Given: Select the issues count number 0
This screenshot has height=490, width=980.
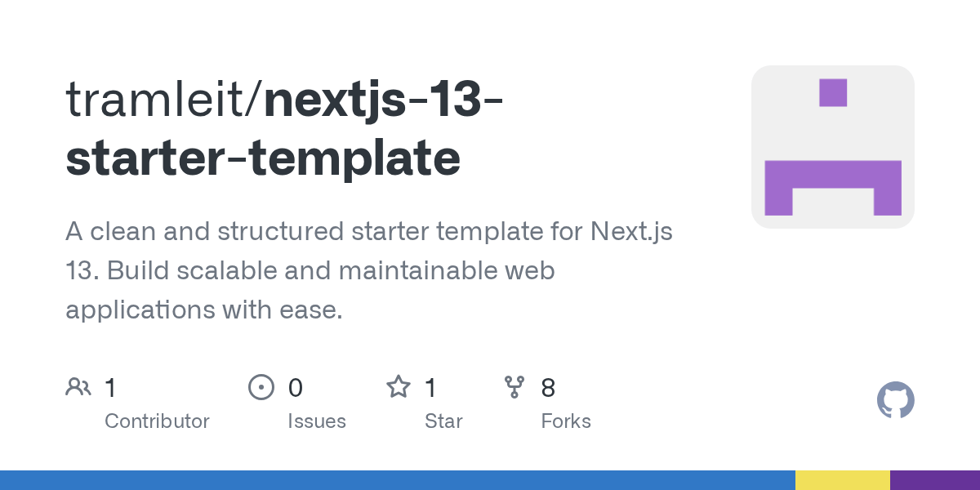Looking at the screenshot, I should [296, 388].
